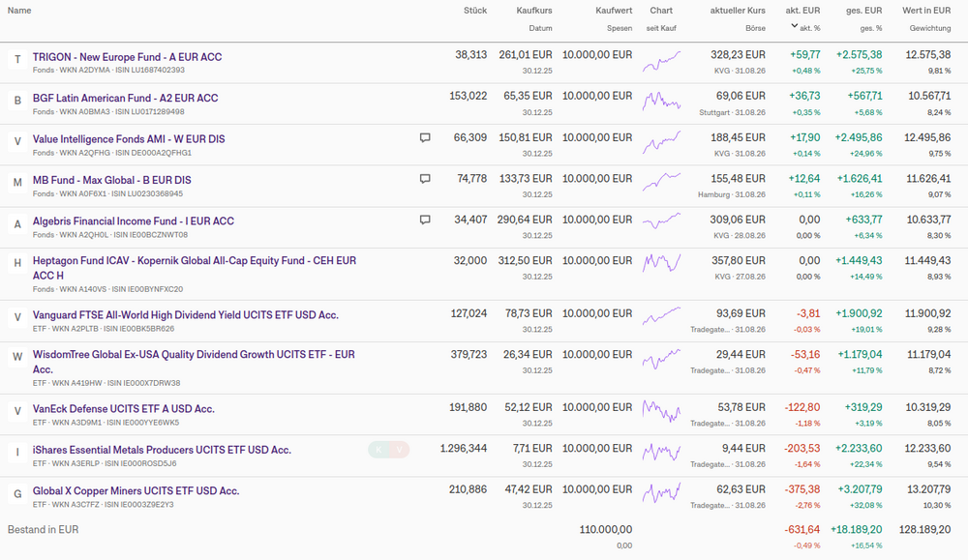968x560 pixels.
Task: Open VanEck Defense UCITS ETF link
Action: click(x=124, y=408)
